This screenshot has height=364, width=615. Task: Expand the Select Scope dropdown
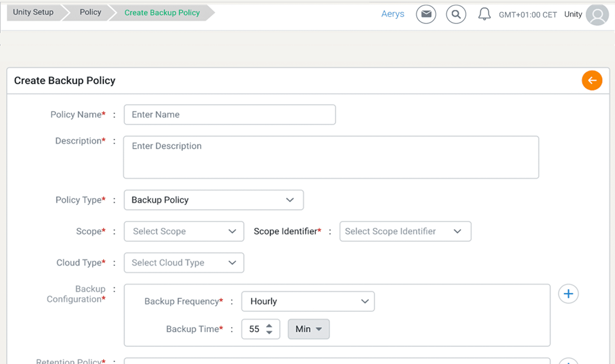[184, 231]
